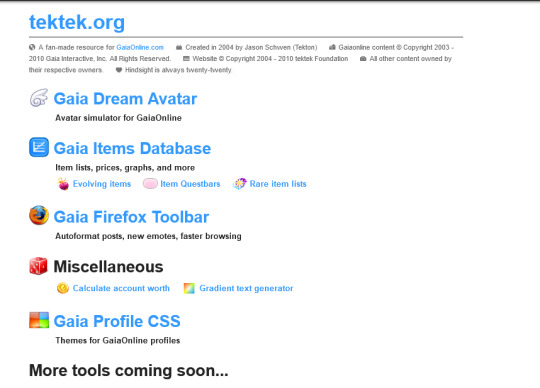Click the rainbow gradient square icon

click(x=189, y=288)
